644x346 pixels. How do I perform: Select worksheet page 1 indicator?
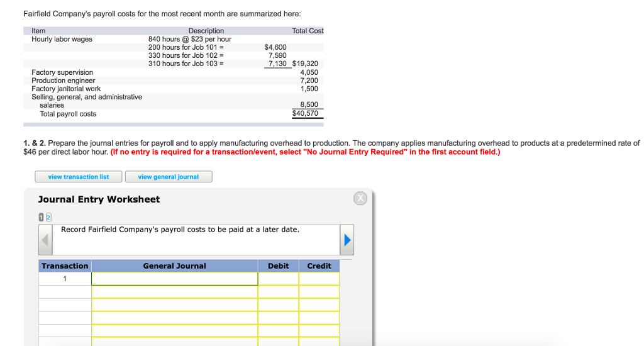(x=41, y=217)
